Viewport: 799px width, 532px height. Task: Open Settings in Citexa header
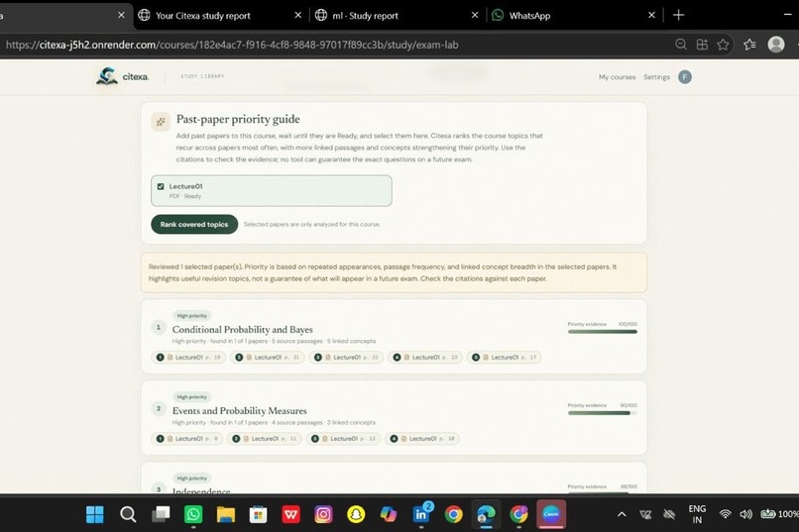pos(656,77)
